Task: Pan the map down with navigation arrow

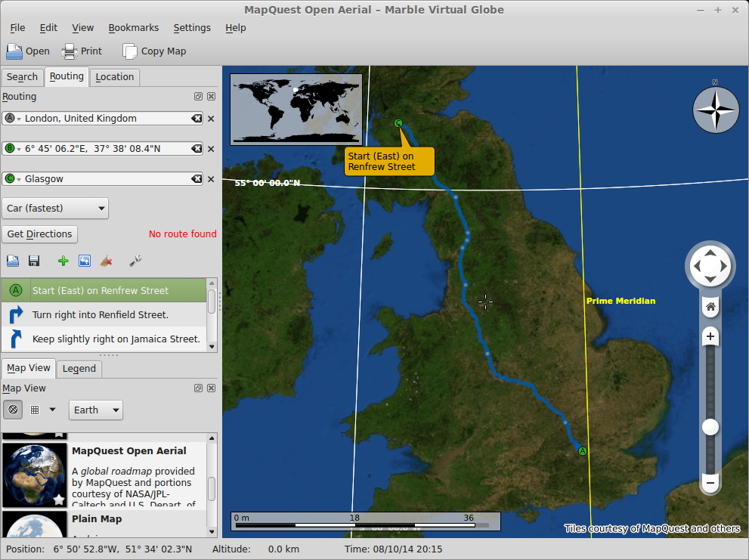Action: point(710,279)
